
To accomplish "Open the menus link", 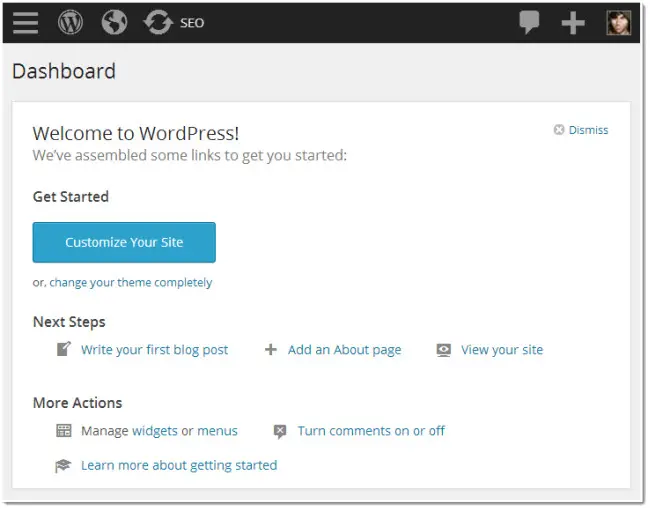I will [x=217, y=431].
